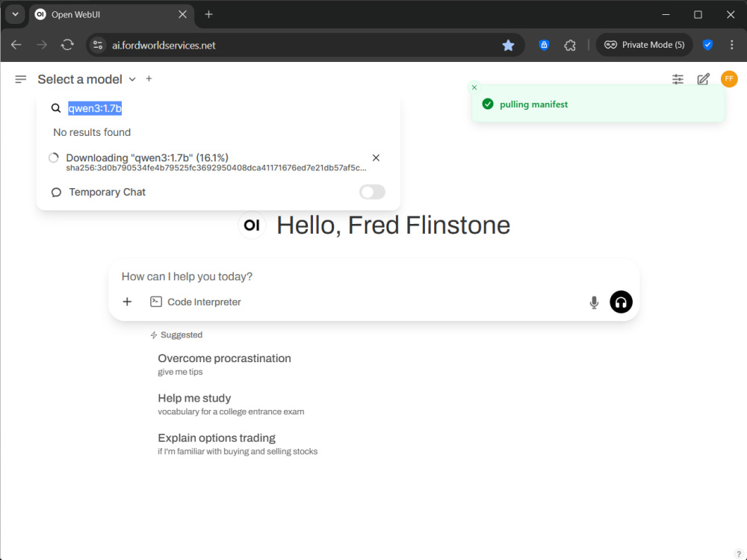
Task: Click the Temporary Chat bubble icon
Action: 56,193
